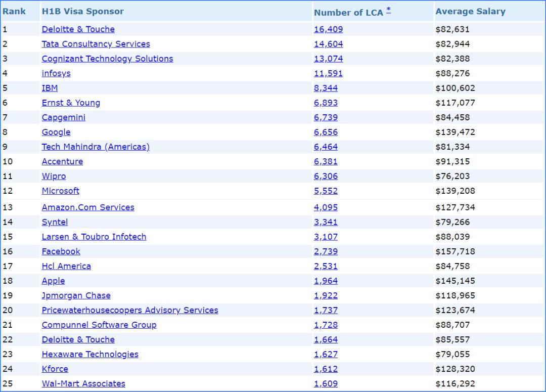
Task: Open the 8,344 LCA count for IBM
Action: click(326, 88)
